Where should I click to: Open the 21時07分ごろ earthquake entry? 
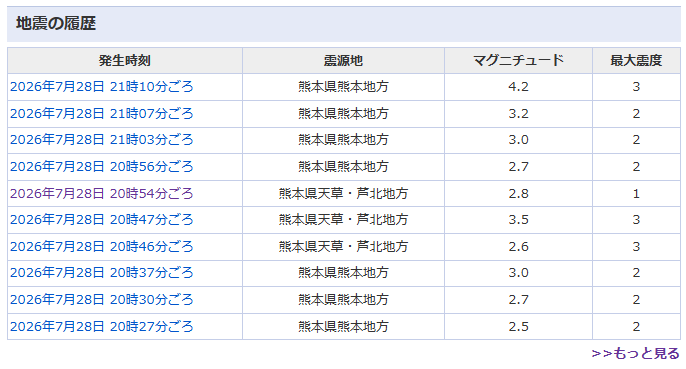point(102,114)
